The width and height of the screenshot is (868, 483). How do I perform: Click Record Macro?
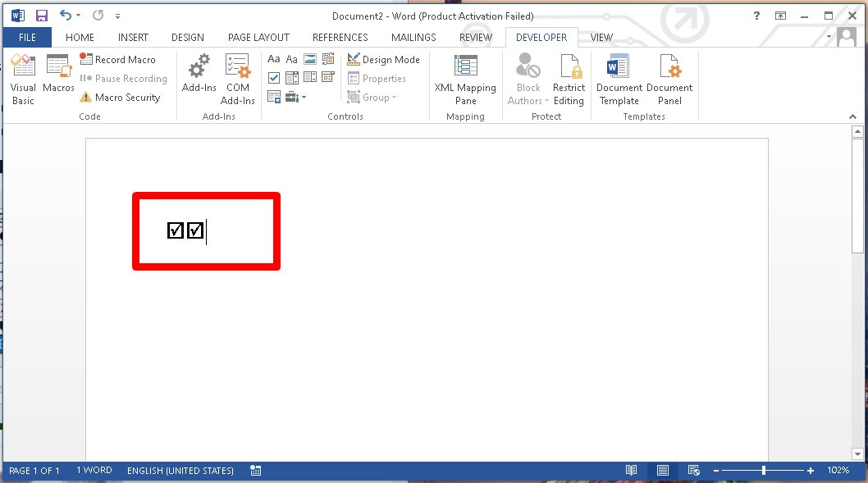point(117,60)
